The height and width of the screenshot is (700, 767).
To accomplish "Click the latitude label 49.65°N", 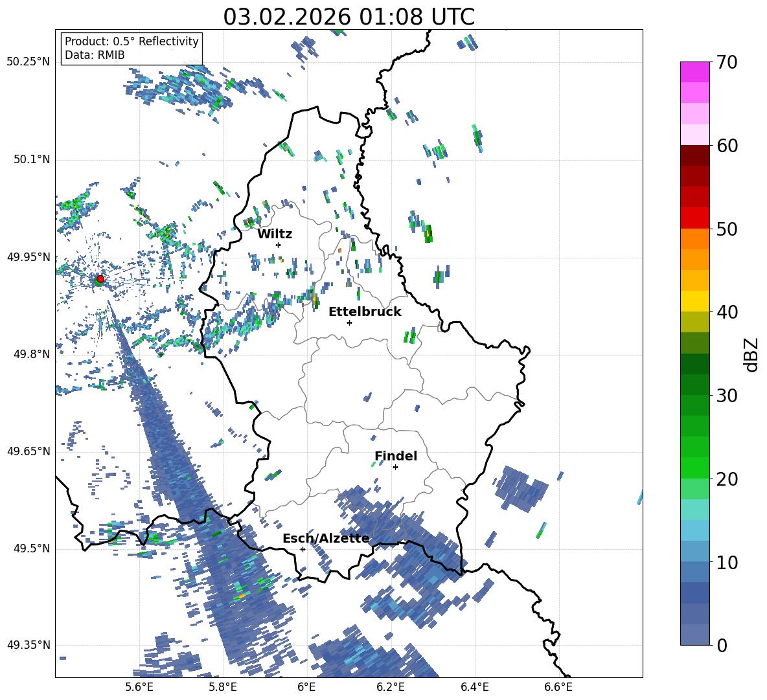I will (x=29, y=451).
